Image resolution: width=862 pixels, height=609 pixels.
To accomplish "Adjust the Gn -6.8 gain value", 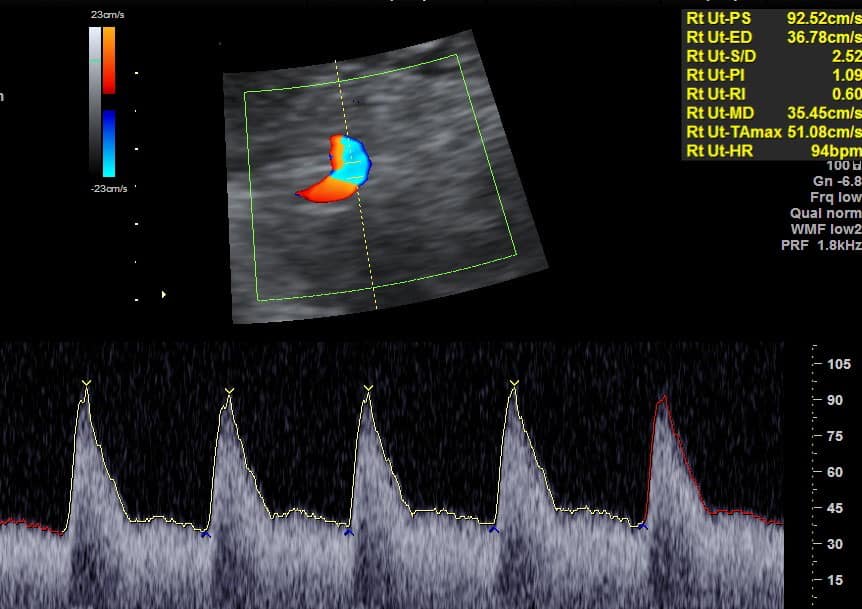I will (x=837, y=181).
